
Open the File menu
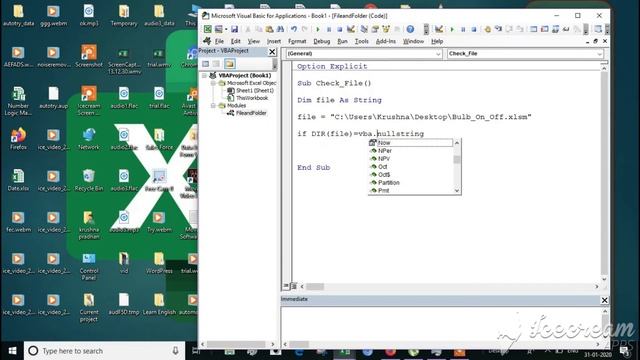pyautogui.click(x=219, y=41)
